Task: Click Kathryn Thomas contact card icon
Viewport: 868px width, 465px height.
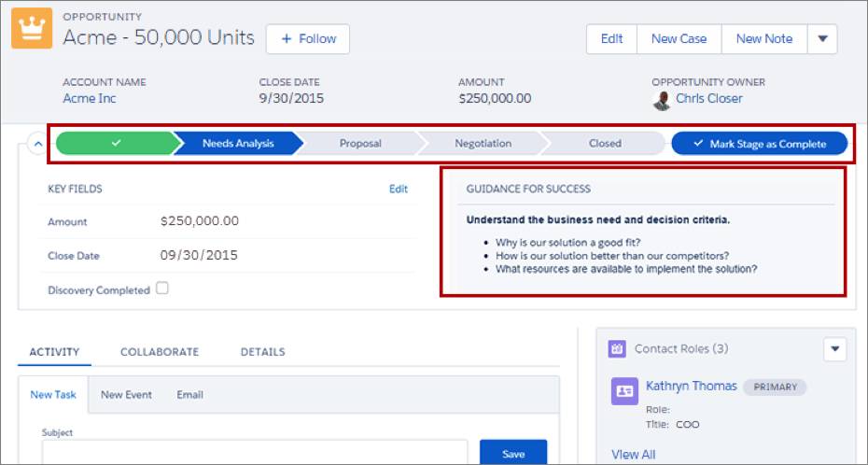Action: pyautogui.click(x=624, y=391)
